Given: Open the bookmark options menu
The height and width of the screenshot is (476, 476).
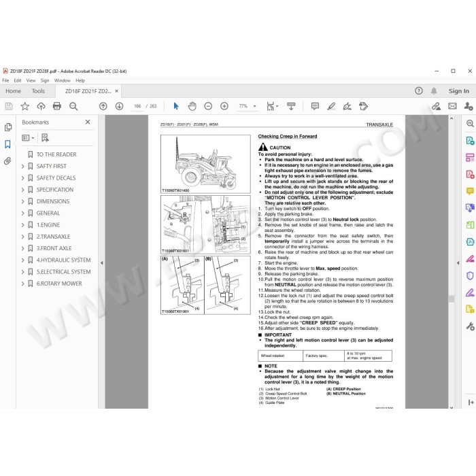Looking at the screenshot, I should tap(28, 138).
